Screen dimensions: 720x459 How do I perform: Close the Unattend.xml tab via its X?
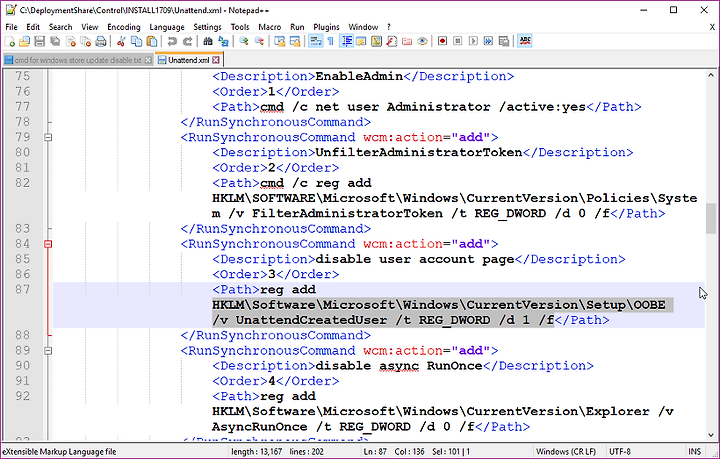click(216, 60)
